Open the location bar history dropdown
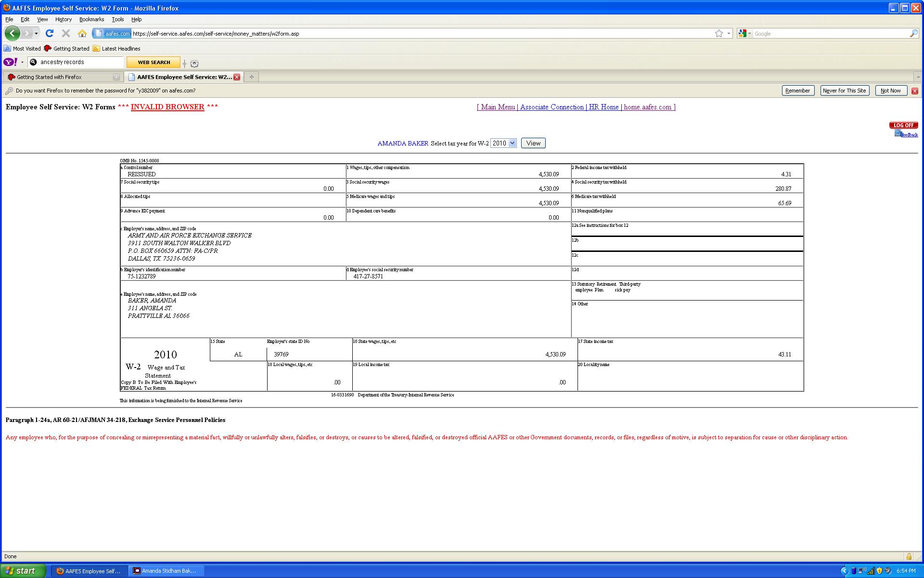The height and width of the screenshot is (578, 924). pyautogui.click(x=729, y=34)
